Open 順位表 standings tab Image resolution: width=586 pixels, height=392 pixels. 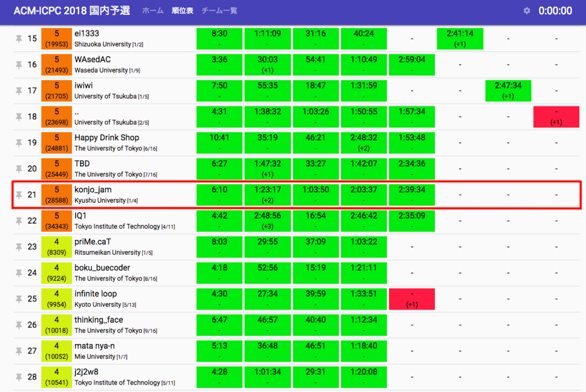[x=183, y=10]
